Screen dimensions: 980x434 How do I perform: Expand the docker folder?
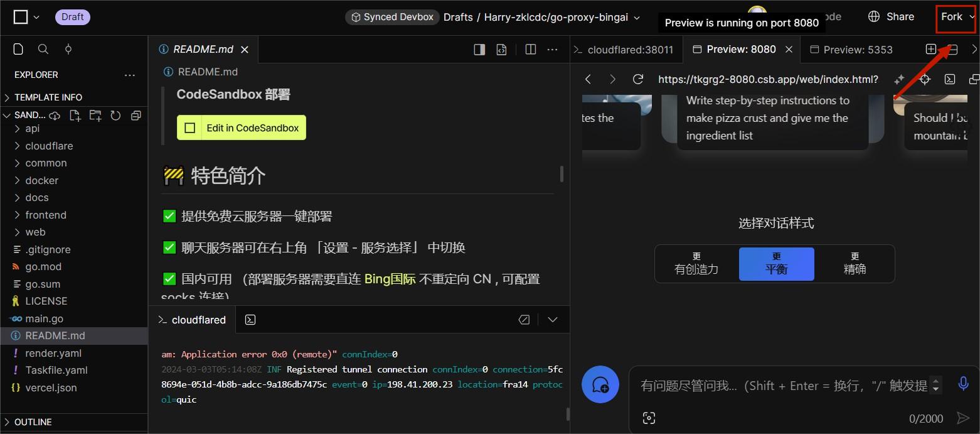click(x=74, y=180)
